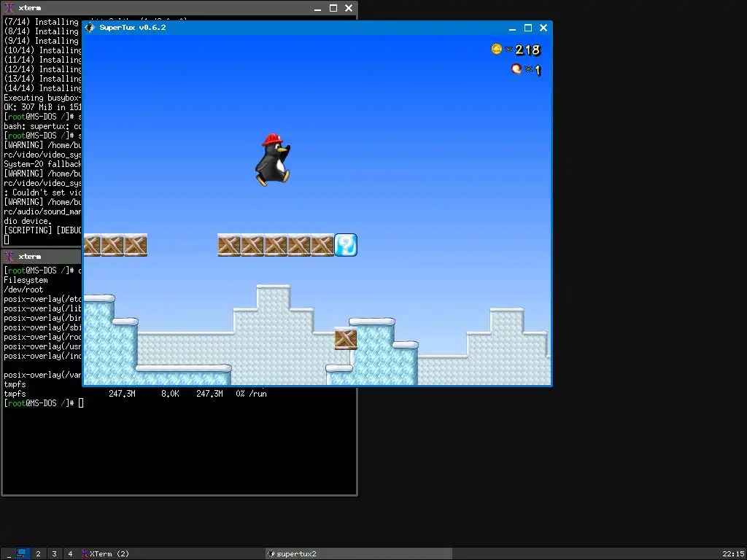Click the '(7/14) Installing' line in top xterm
This screenshot has width=747, height=560.
click(42, 22)
